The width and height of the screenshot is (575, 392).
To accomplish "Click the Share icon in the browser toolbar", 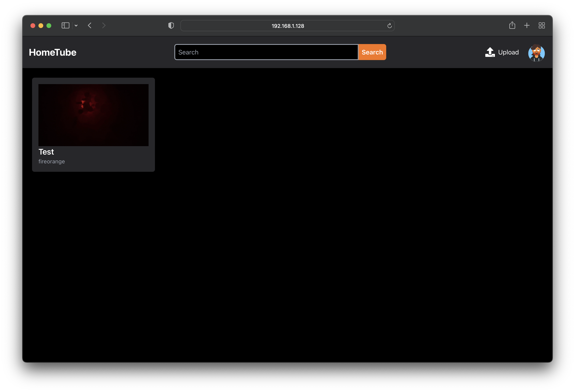I will [512, 25].
